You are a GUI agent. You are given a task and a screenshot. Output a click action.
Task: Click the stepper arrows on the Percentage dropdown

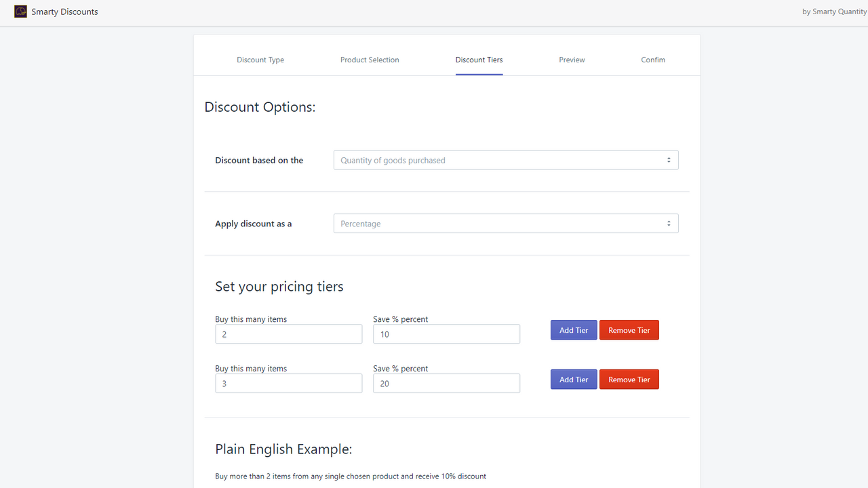(669, 223)
